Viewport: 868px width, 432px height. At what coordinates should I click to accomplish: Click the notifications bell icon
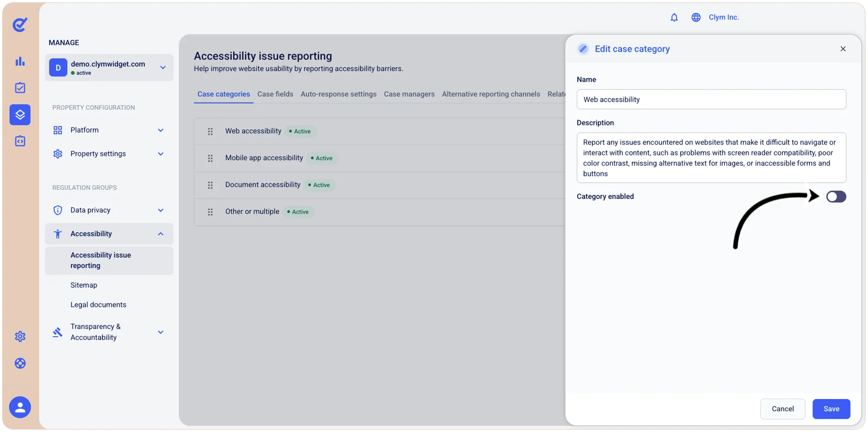674,17
